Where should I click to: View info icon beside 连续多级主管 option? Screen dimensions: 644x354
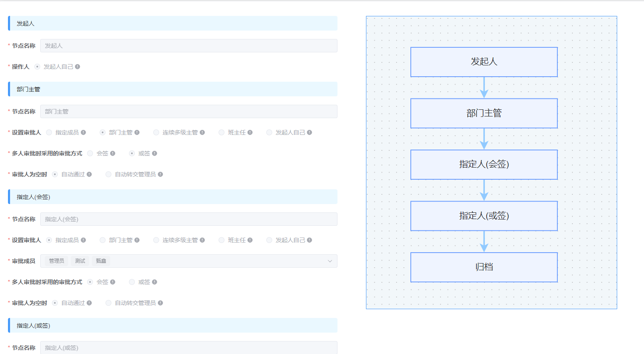(x=203, y=132)
